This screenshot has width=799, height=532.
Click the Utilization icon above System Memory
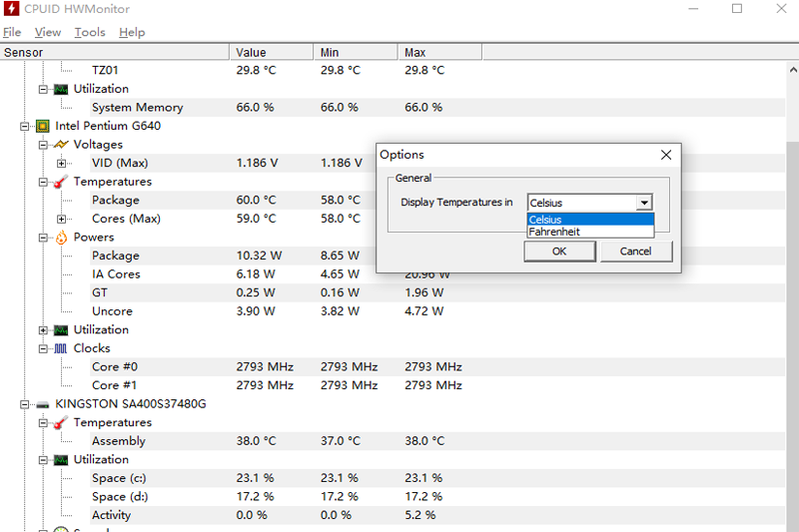[x=61, y=90]
